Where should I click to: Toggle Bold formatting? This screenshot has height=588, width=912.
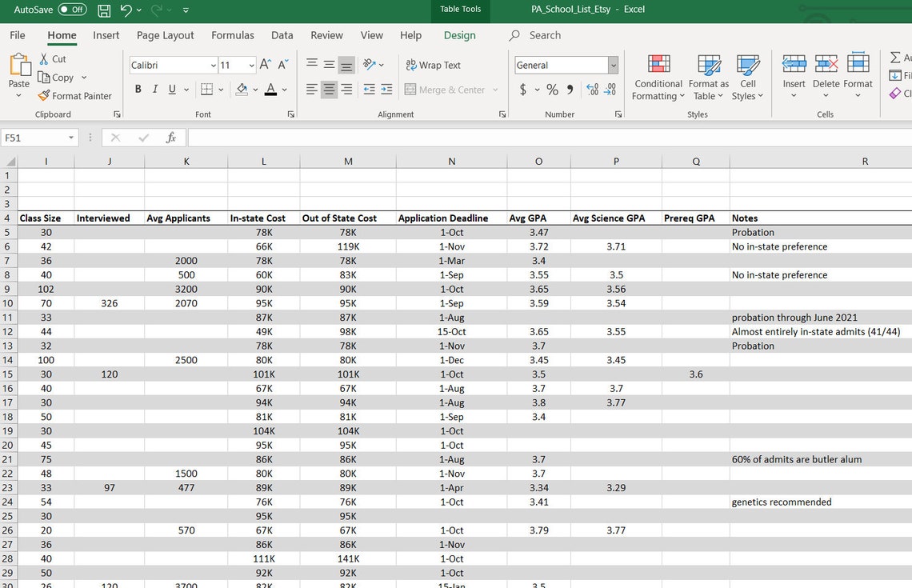tap(138, 89)
